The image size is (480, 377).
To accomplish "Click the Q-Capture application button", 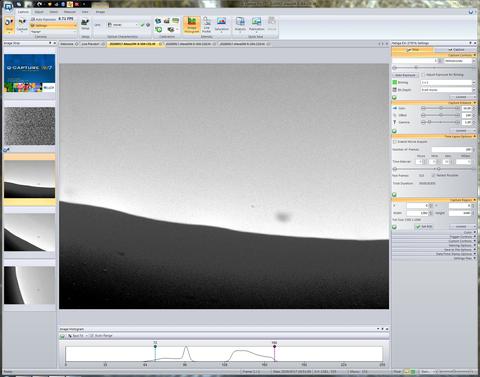I will tap(8, 6).
